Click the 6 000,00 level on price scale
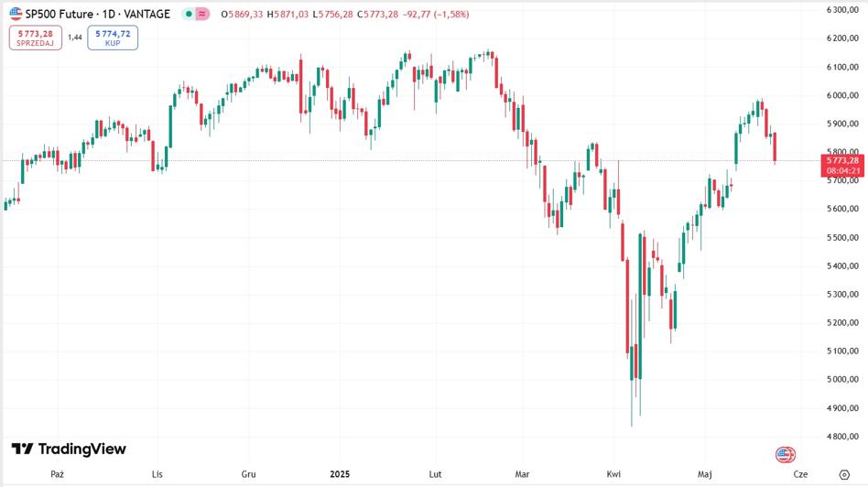The image size is (868, 487). coord(841,95)
